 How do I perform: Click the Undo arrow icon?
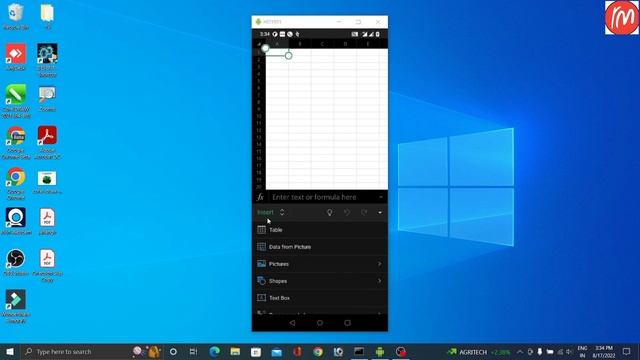[347, 212]
